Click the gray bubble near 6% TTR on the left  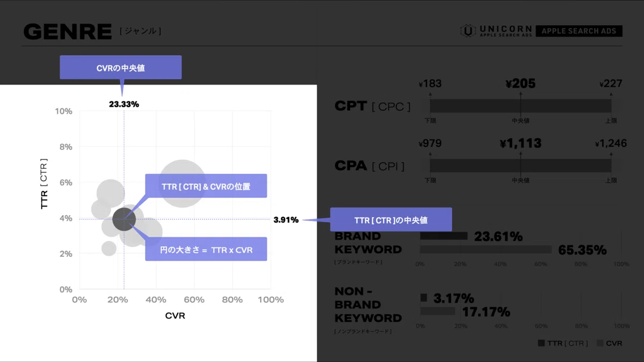pyautogui.click(x=111, y=193)
